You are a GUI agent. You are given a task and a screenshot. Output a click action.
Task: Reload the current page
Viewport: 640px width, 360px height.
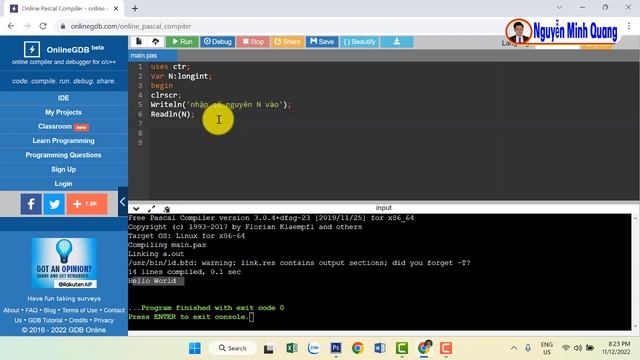43,26
